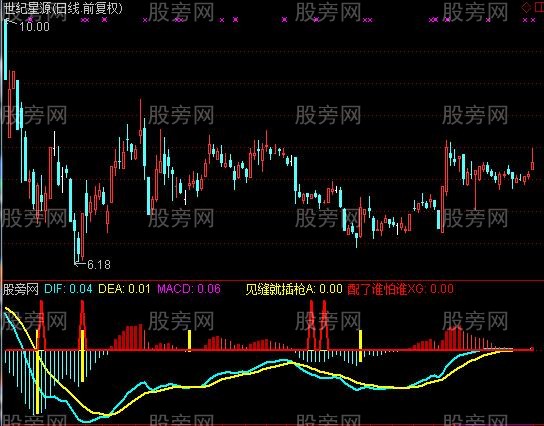Click the DIF: 0.04 readout

(x=68, y=289)
